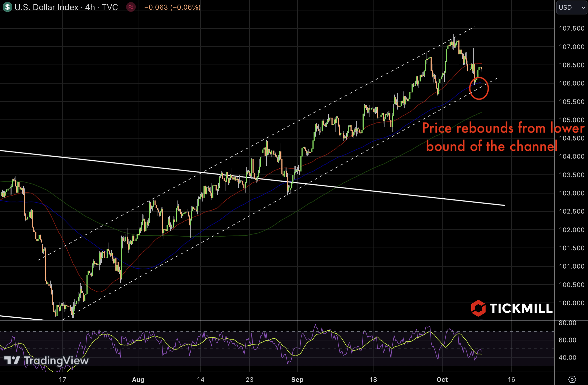Click the 107.000 price scale label
588x385 pixels.
[571, 47]
